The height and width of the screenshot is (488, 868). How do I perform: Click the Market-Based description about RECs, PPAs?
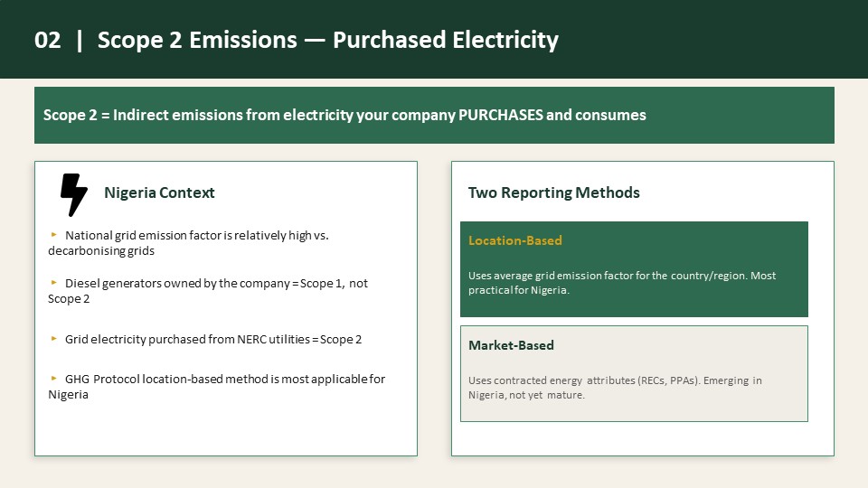[615, 388]
